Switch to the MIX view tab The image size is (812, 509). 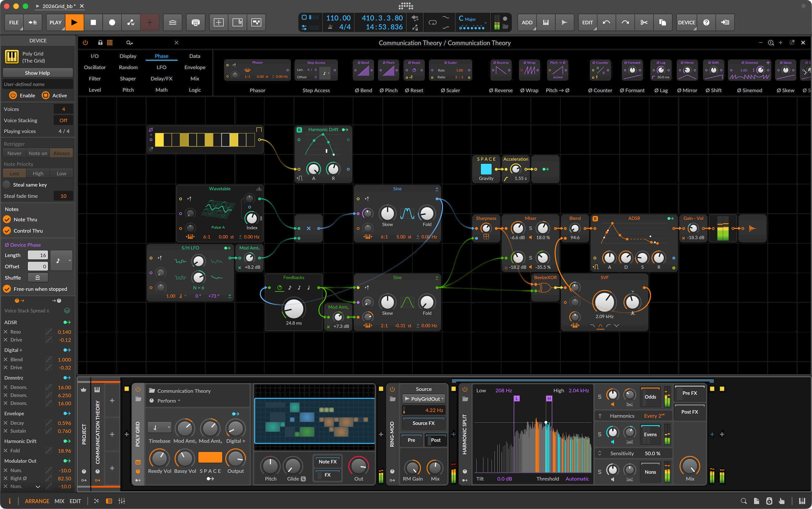59,501
